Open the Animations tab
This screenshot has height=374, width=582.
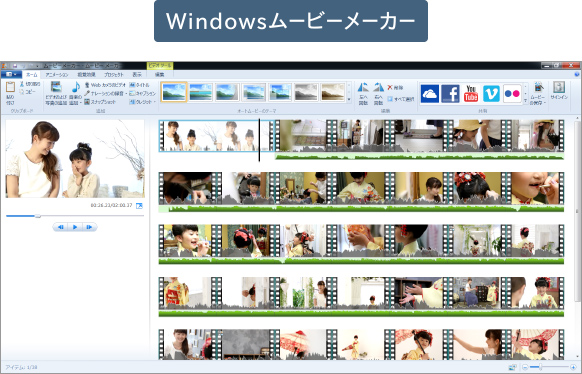coord(57,75)
